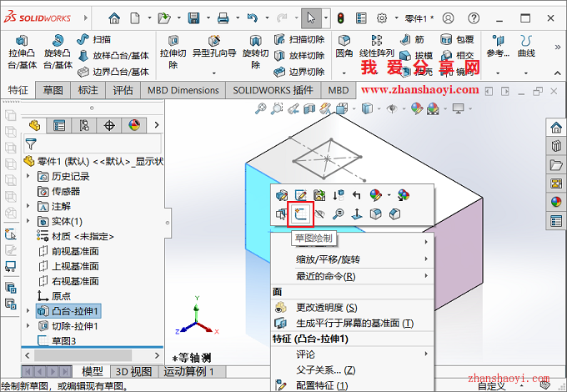The width and height of the screenshot is (567, 392).
Task: Click the Zoom to Fit icon in view toolbar
Action: pyautogui.click(x=260, y=108)
